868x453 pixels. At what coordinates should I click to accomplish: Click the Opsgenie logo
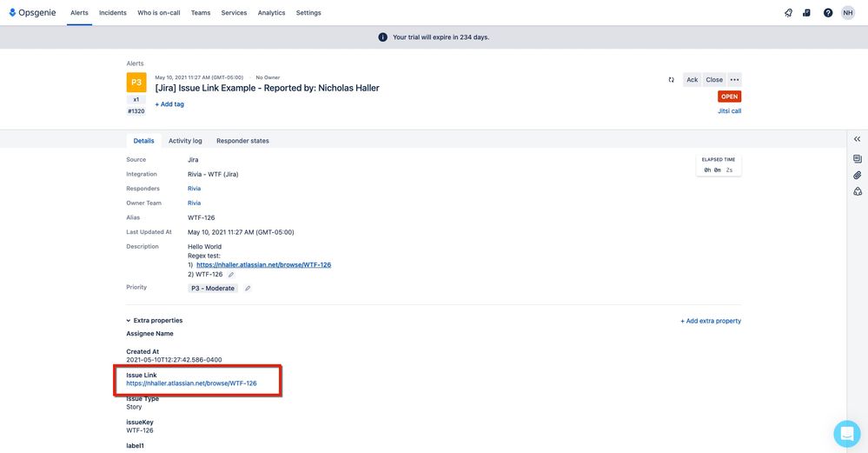32,12
